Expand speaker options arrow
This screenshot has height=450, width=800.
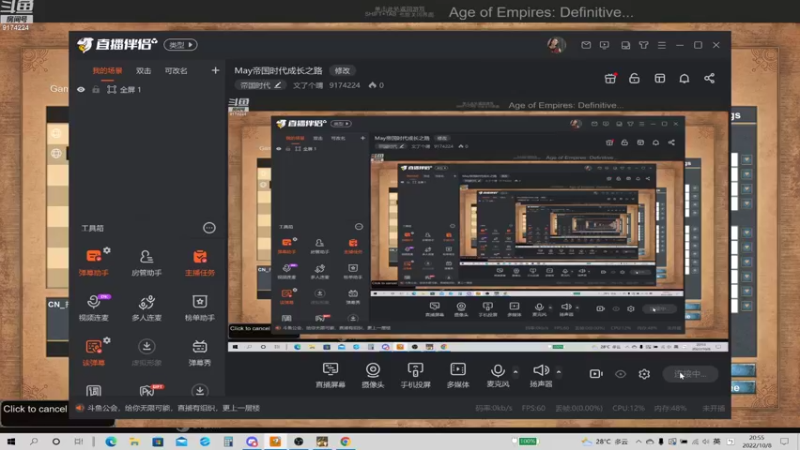559,371
